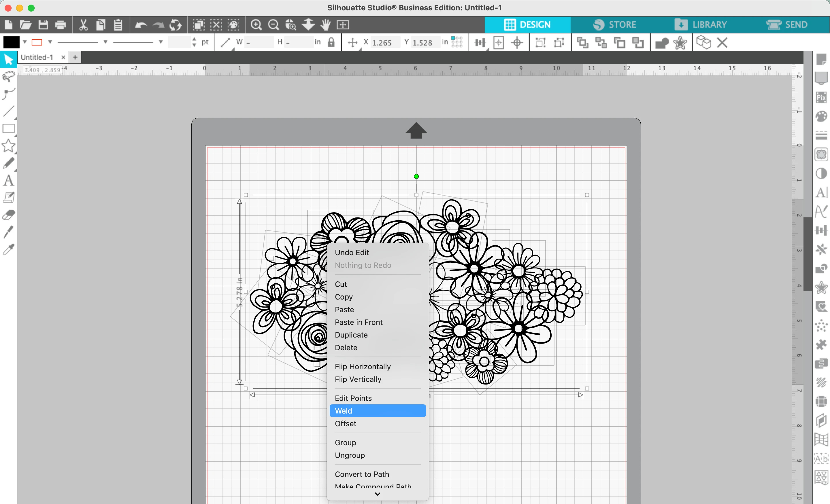The image size is (830, 504).
Task: Click the line thickness stepper arrows
Action: (x=194, y=42)
